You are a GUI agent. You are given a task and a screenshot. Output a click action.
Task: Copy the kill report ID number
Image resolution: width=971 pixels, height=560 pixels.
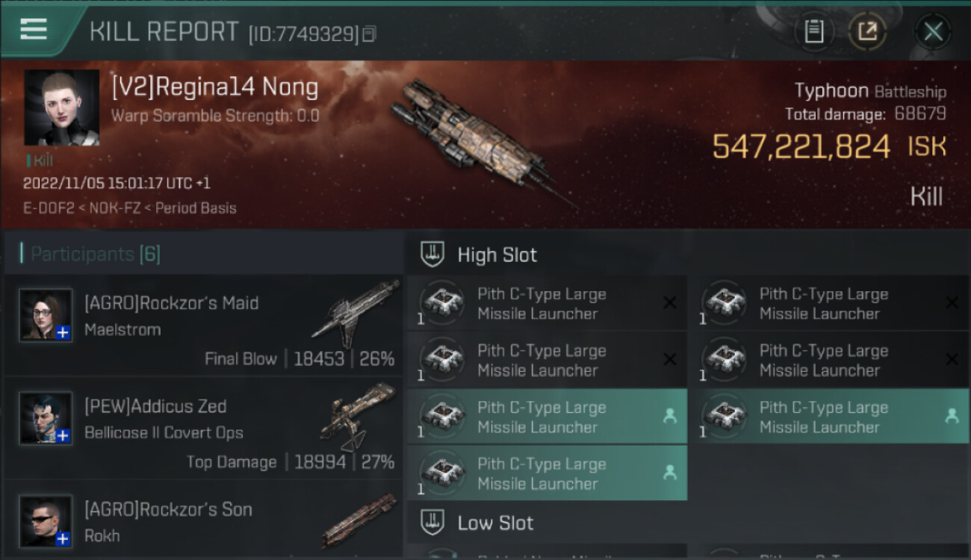pos(370,34)
